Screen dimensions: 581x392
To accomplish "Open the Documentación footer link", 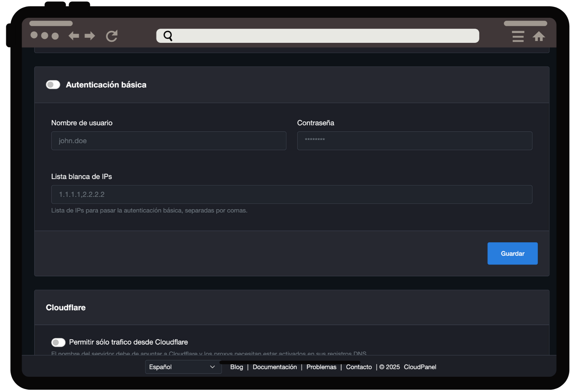I will click(275, 367).
